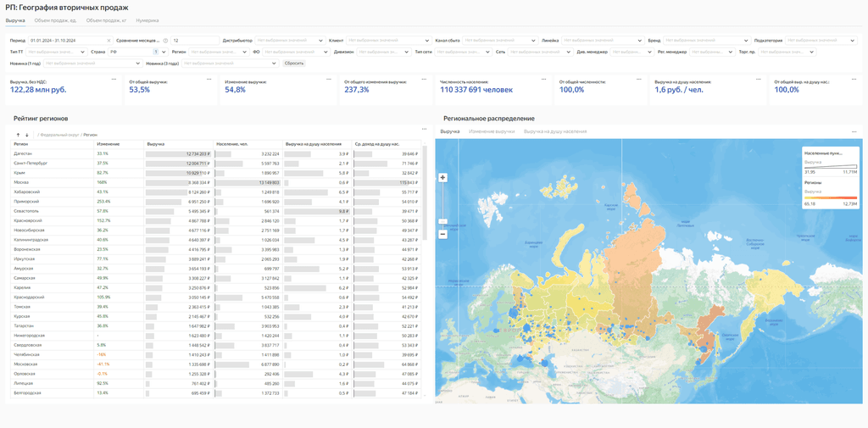Click the map zoom slider handle
868x428 pixels.
[442, 220]
